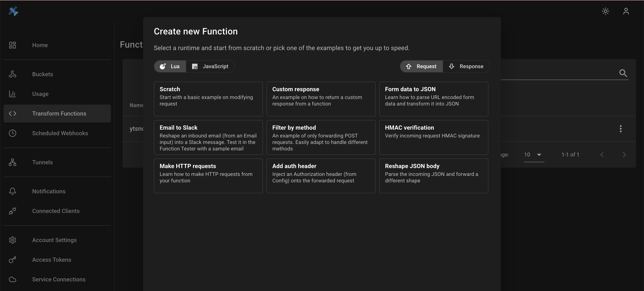Click the Tunnels network icon
This screenshot has height=291, width=644.
[13, 162]
